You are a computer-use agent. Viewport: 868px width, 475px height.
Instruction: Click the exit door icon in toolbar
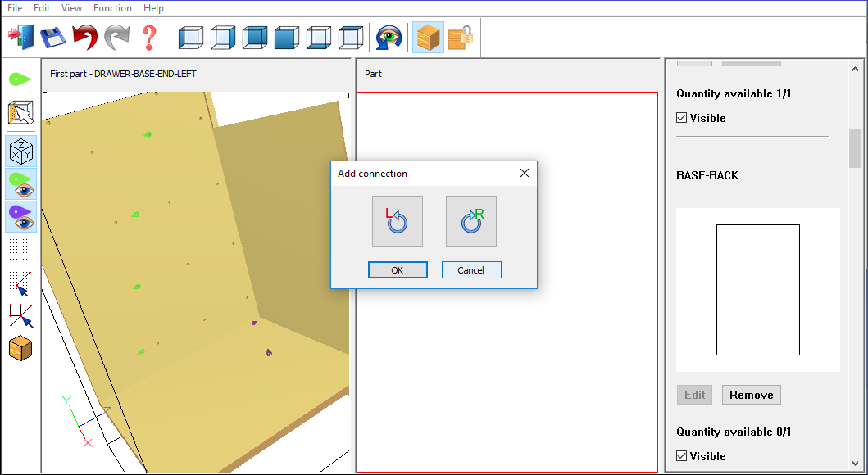21,38
